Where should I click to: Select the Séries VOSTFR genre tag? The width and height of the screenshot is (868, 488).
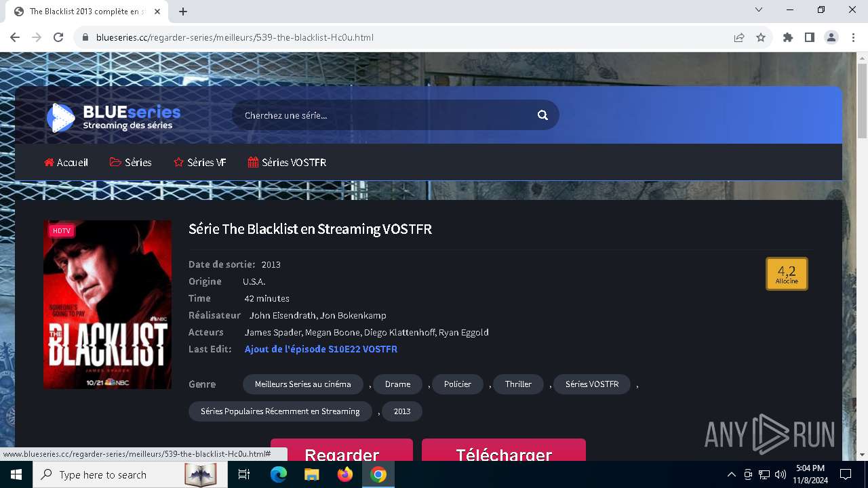[x=592, y=384]
